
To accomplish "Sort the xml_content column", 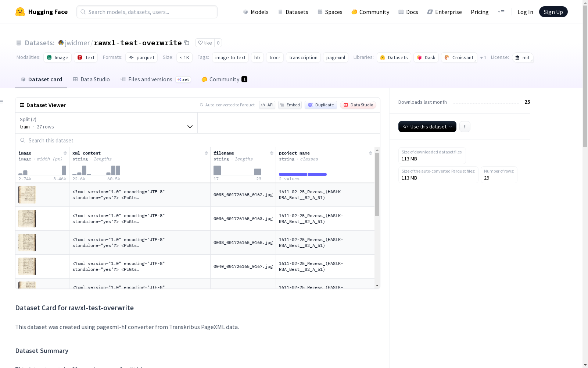I will [x=206, y=153].
